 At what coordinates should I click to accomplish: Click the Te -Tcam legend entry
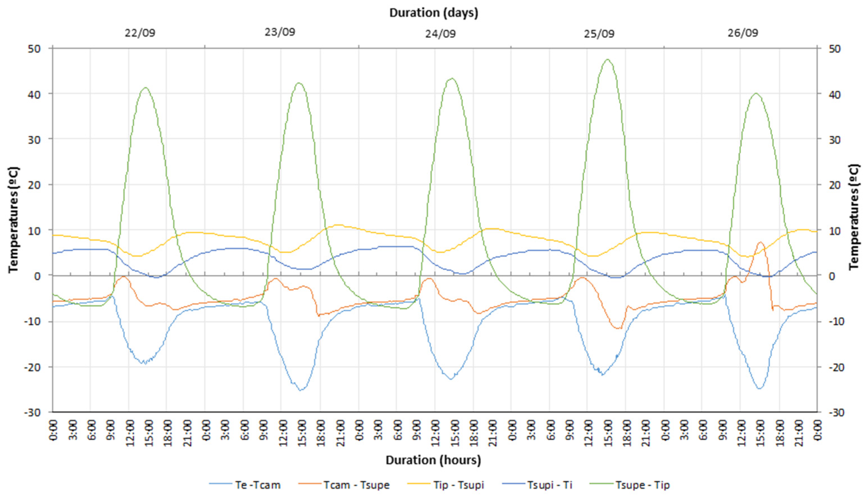257,485
